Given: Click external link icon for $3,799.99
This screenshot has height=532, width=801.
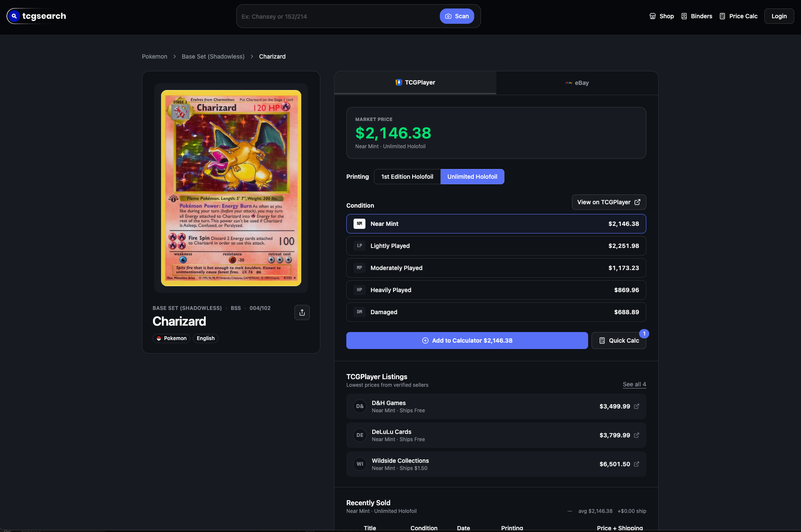Looking at the screenshot, I should click(x=637, y=435).
